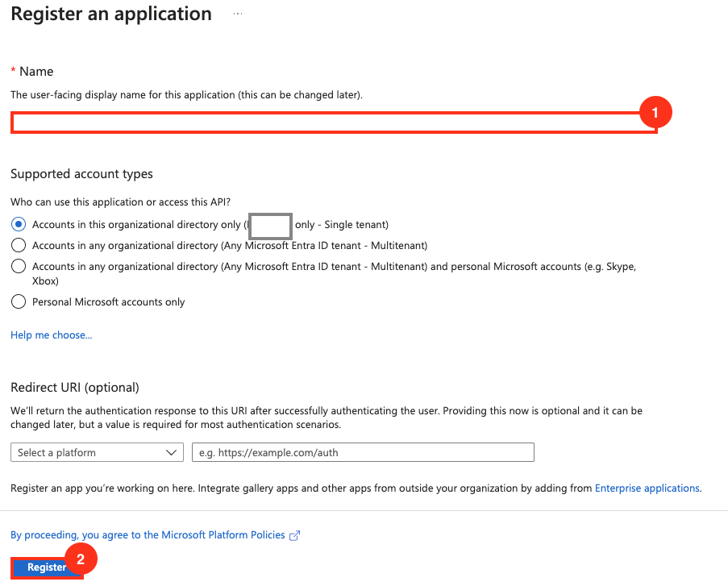The height and width of the screenshot is (586, 728).
Task: Open the ellipsis menu beside the page title
Action: coord(238,14)
